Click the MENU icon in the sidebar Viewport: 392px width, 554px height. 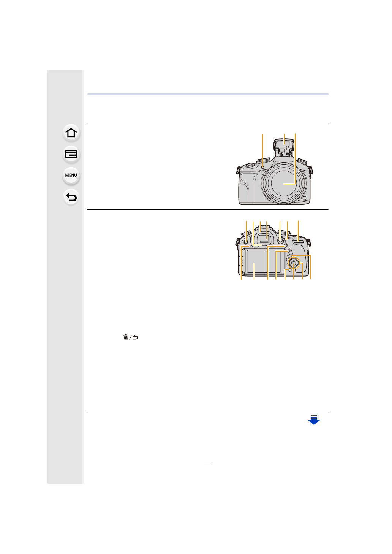(71, 176)
